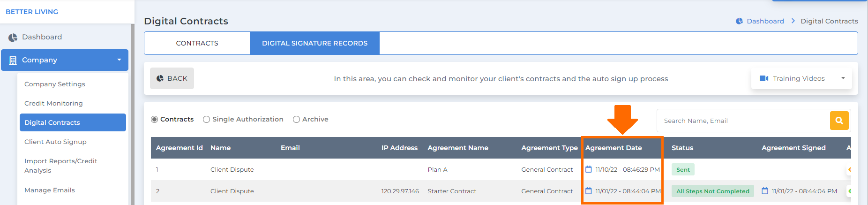Image resolution: width=868 pixels, height=205 pixels.
Task: Click calendar icon in Agreement Signed column
Action: pos(765,191)
